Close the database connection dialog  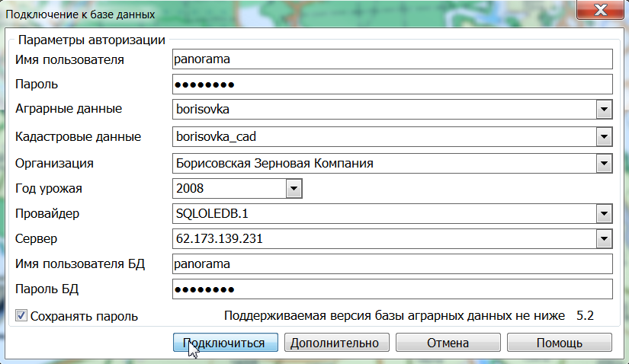click(x=602, y=11)
